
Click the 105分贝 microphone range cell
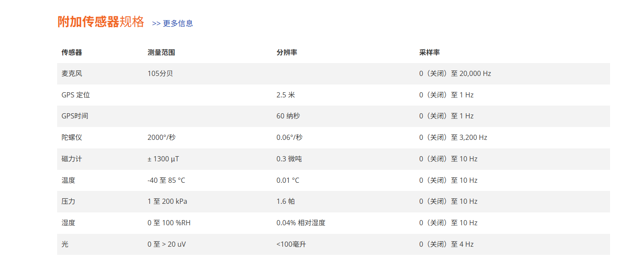160,73
